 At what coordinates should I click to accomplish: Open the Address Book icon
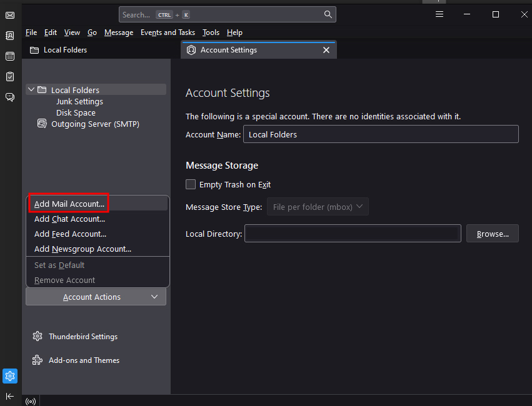(x=10, y=36)
